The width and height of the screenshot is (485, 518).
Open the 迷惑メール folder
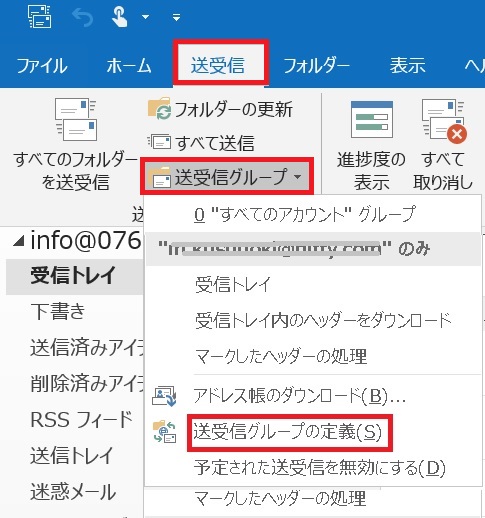(73, 492)
